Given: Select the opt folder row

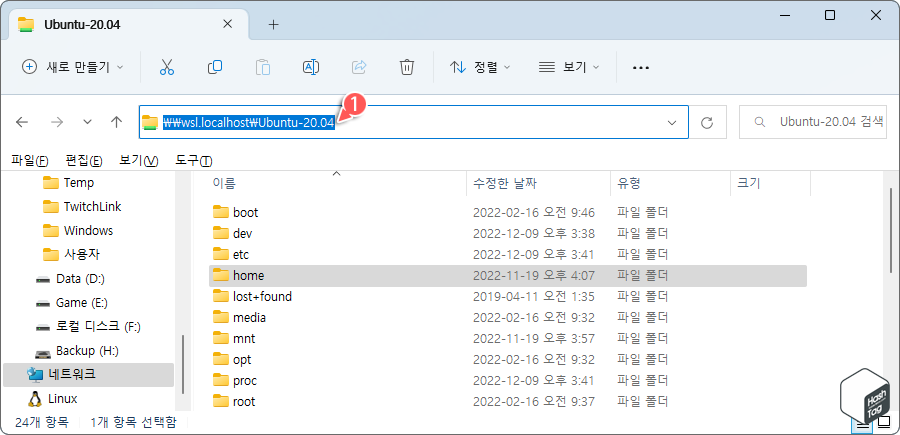Looking at the screenshot, I should coord(508,360).
